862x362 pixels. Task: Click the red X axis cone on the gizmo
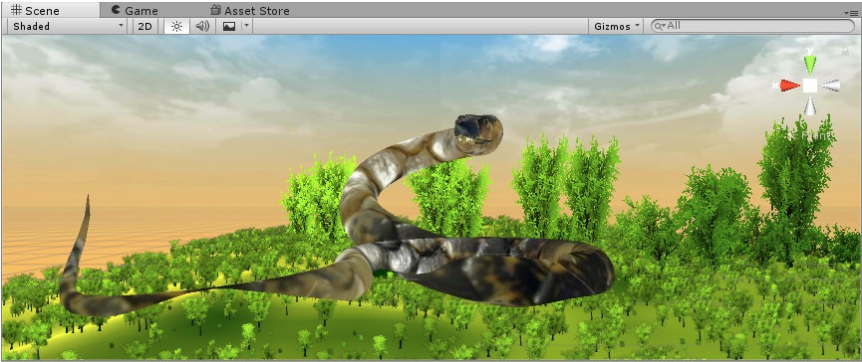click(790, 85)
